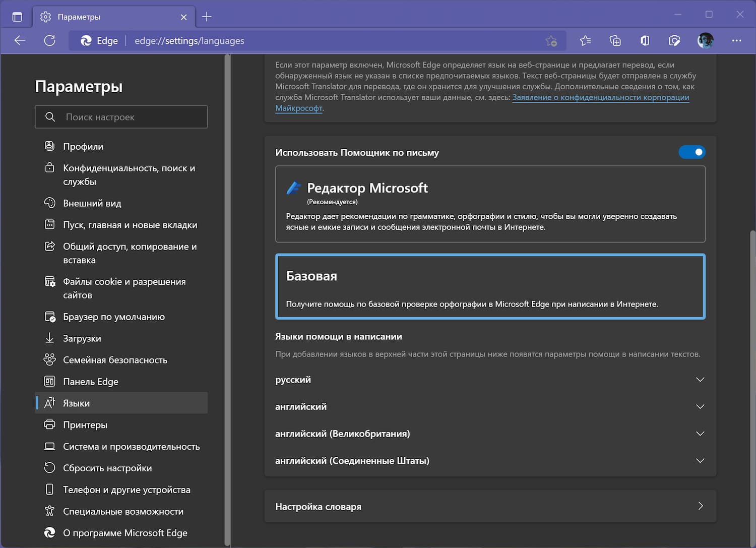
Task: Open the Microsoft privacy statement link
Action: pyautogui.click(x=600, y=97)
